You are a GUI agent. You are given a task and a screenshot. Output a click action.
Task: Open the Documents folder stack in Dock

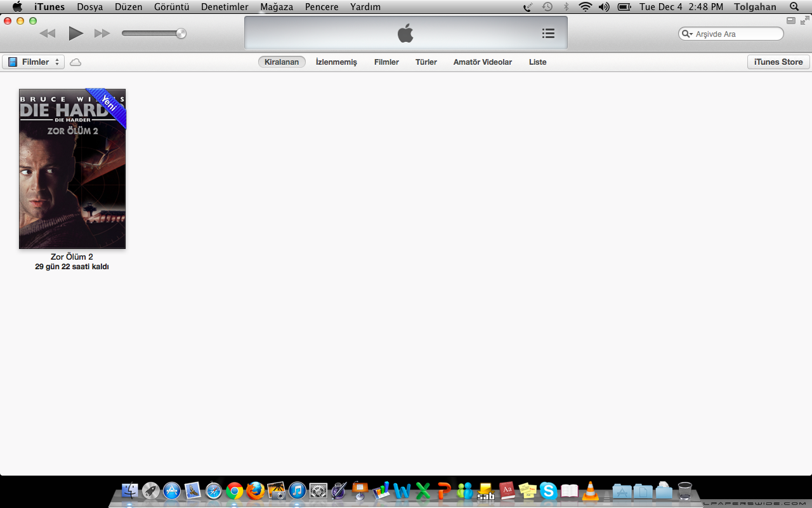(643, 490)
